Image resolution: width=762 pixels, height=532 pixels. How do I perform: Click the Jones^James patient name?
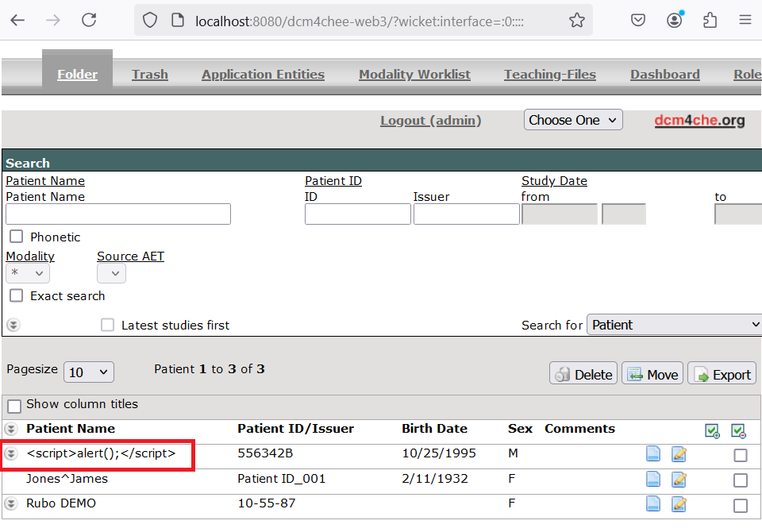pos(67,479)
